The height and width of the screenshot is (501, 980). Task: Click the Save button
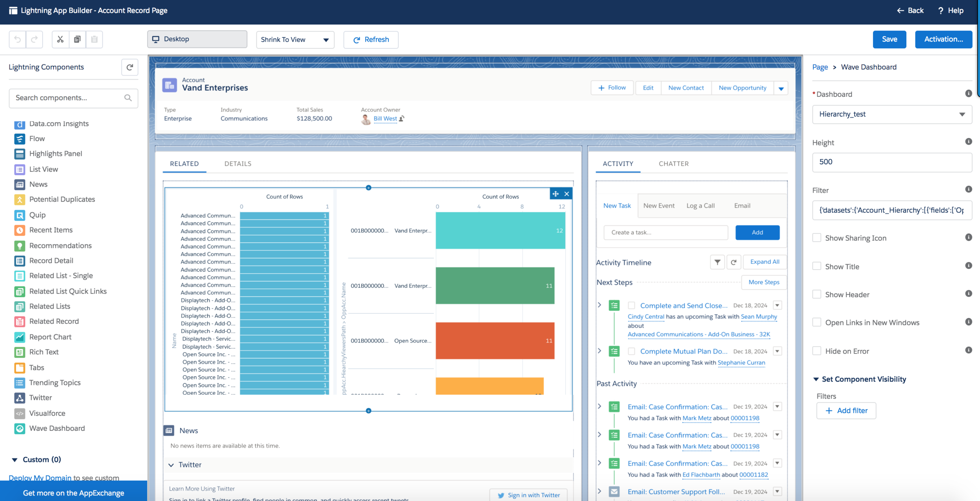(x=889, y=39)
